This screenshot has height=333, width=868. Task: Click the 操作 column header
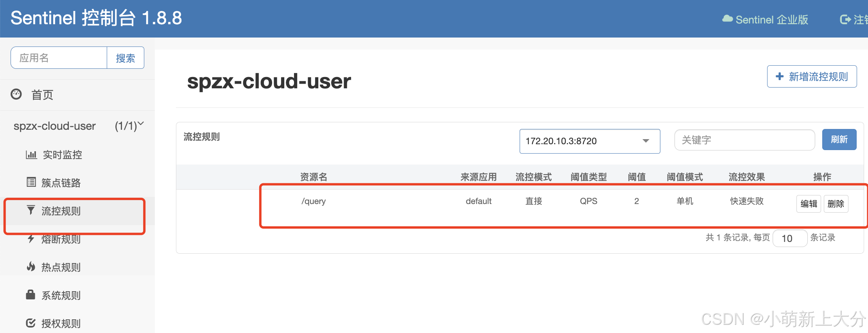pyautogui.click(x=822, y=177)
